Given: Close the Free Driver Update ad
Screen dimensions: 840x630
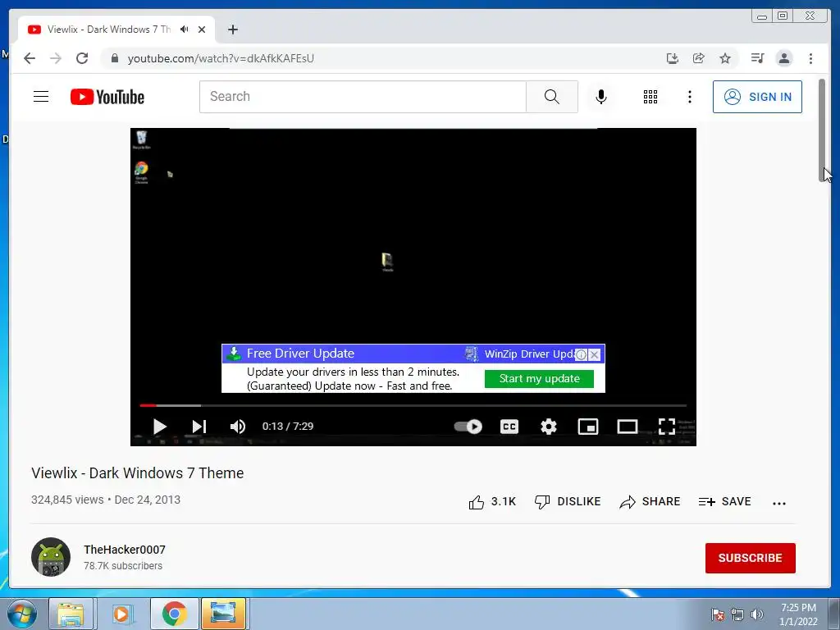Looking at the screenshot, I should tap(594, 354).
